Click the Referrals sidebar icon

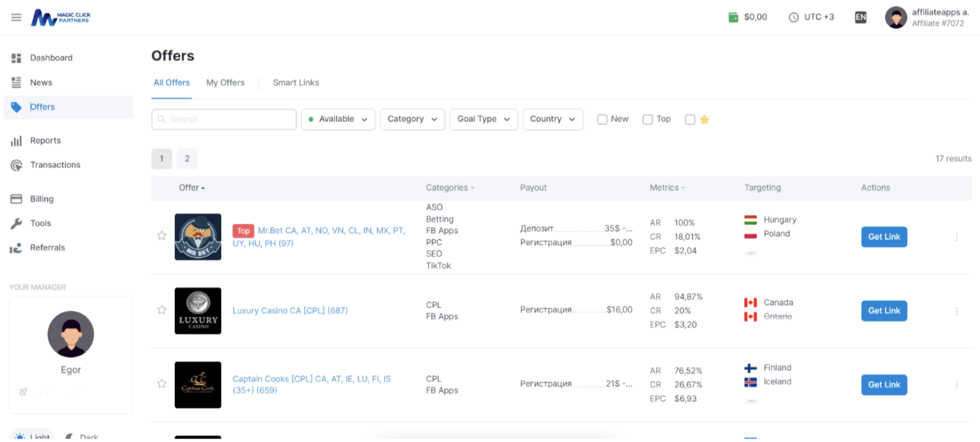[16, 248]
